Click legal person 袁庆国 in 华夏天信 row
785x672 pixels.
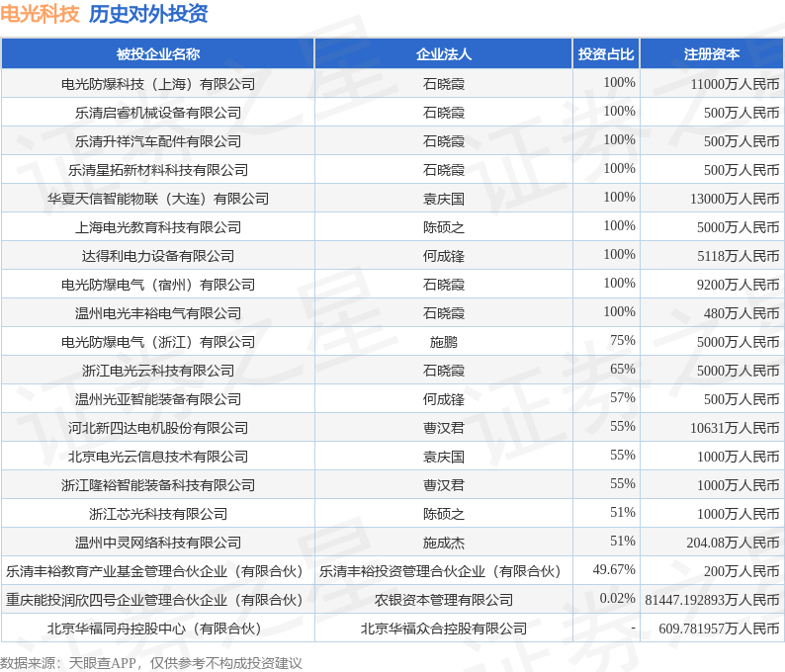tap(444, 199)
